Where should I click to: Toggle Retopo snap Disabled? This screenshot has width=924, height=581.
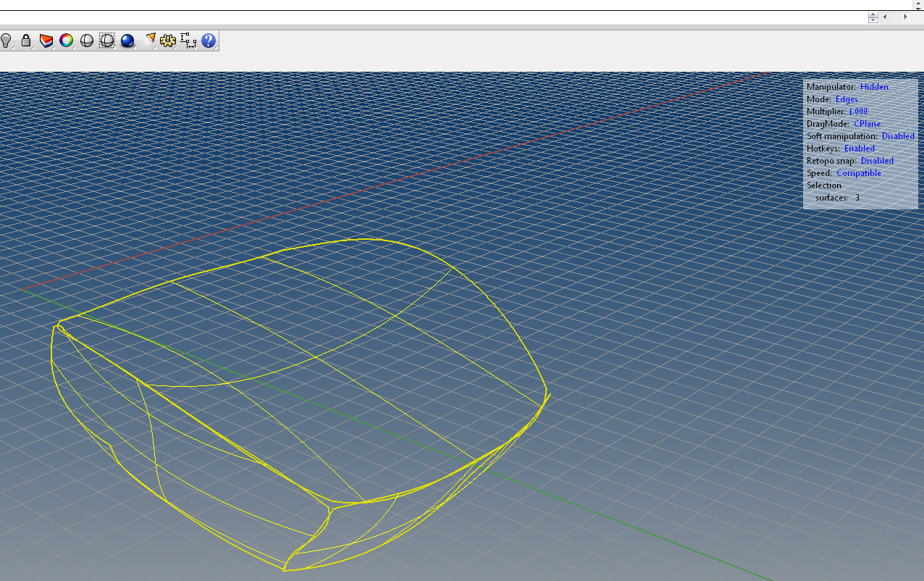[877, 161]
